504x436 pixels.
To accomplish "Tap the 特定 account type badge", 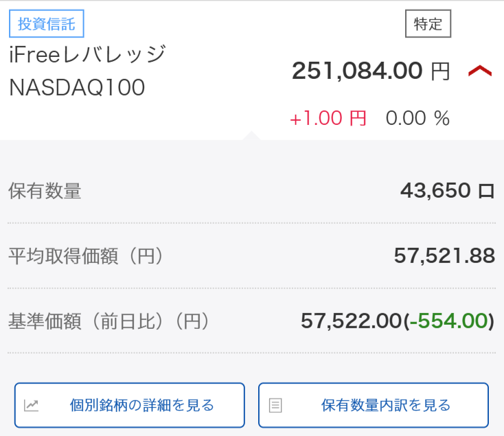I will [428, 24].
